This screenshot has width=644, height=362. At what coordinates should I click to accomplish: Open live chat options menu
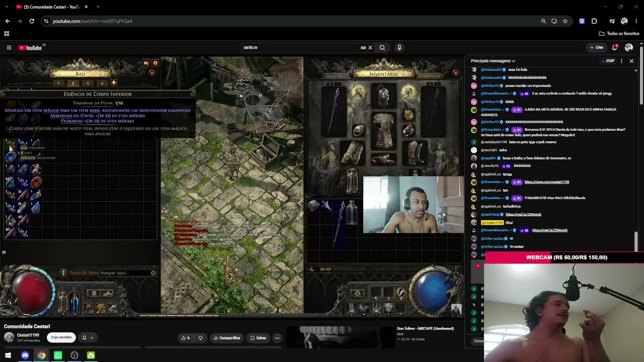[621, 61]
